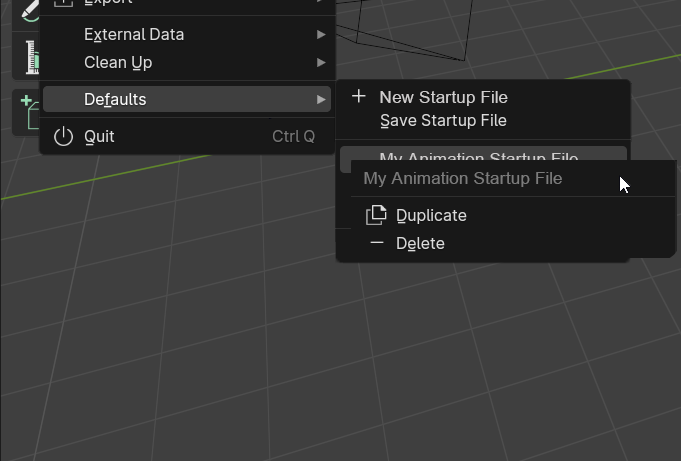Open the Clean Up submenu
The height and width of the screenshot is (461, 681).
pyautogui.click(x=187, y=63)
